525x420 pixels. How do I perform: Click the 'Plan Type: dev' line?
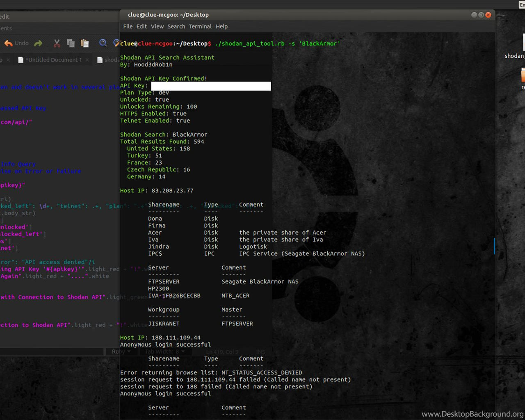coord(144,93)
